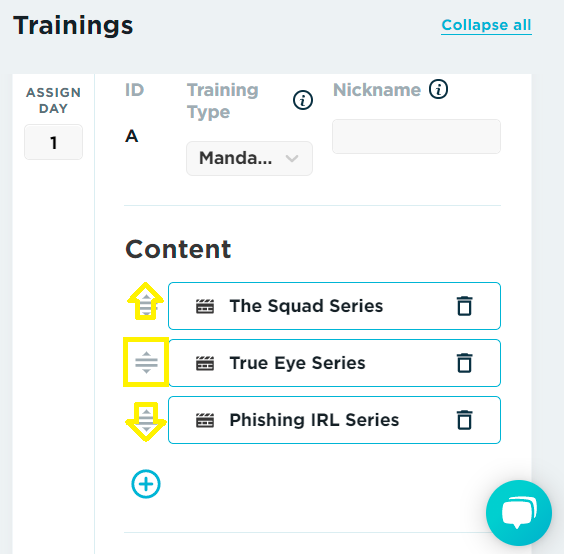Screen dimensions: 564x554
Task: Open the chat support bubble
Action: (519, 513)
